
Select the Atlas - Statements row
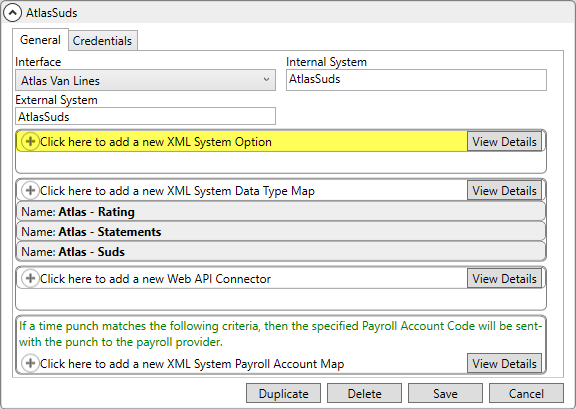281,232
